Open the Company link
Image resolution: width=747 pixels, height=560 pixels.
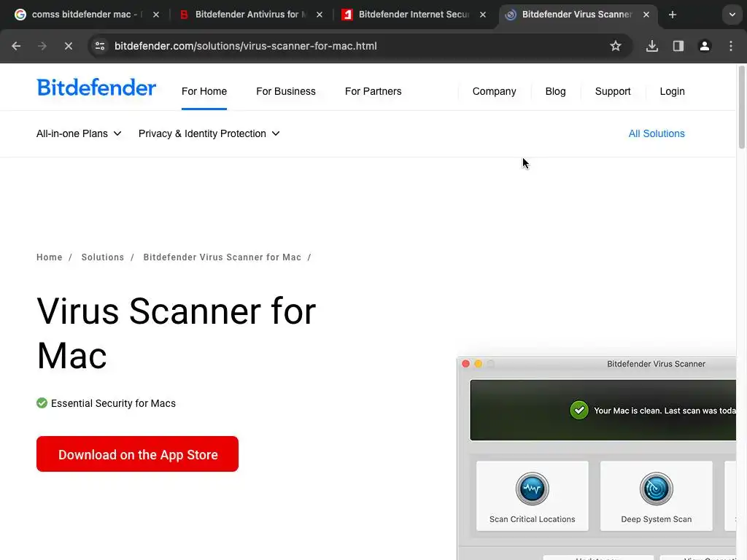(x=494, y=91)
